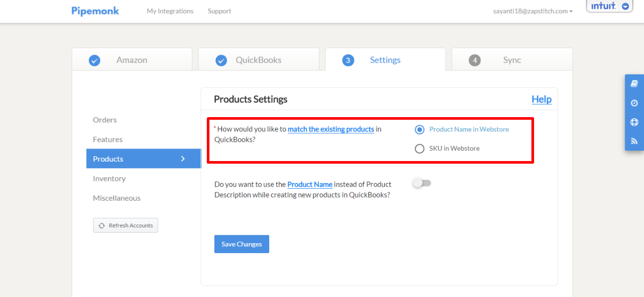Open the lifebuoy support icon in side panel
This screenshot has height=297, width=644.
(x=634, y=122)
